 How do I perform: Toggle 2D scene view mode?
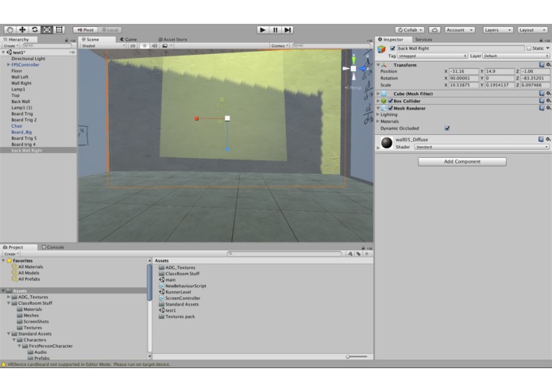click(x=133, y=46)
